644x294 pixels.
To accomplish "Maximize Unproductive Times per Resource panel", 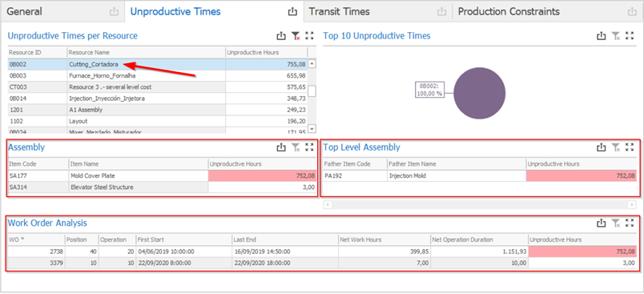I will tap(309, 36).
